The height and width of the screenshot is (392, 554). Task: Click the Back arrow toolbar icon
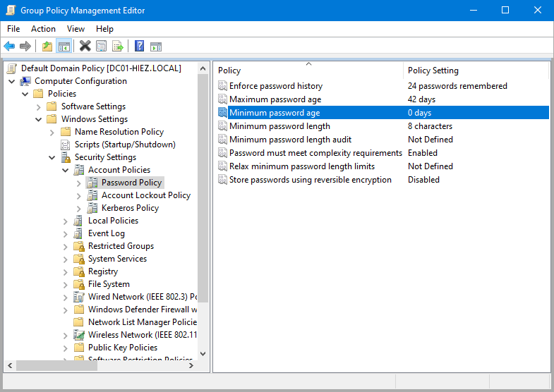9,47
